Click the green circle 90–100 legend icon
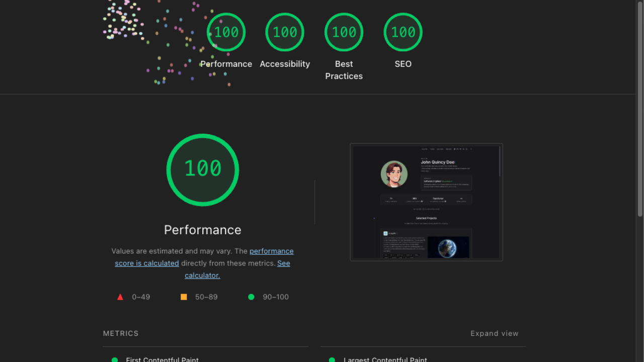This screenshot has height=362, width=644. (x=251, y=297)
